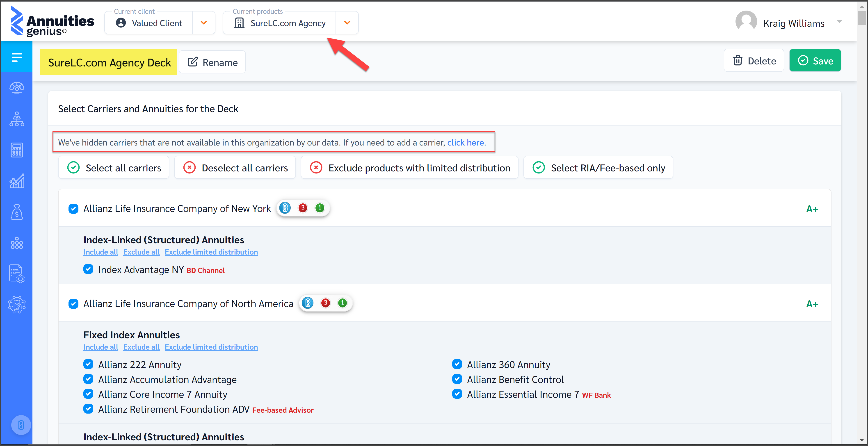Screen dimensions: 868x446
Task: Click the person icon in Current client
Action: pos(121,23)
